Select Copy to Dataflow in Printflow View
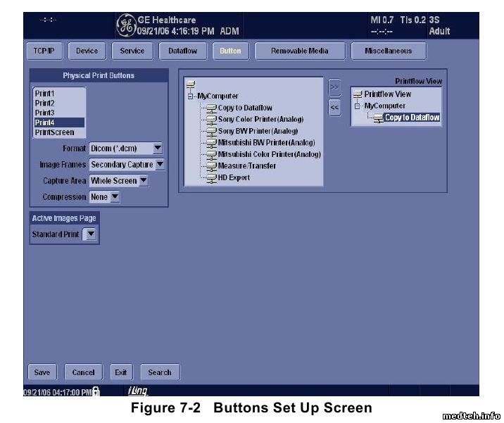504x423 pixels. tap(412, 118)
